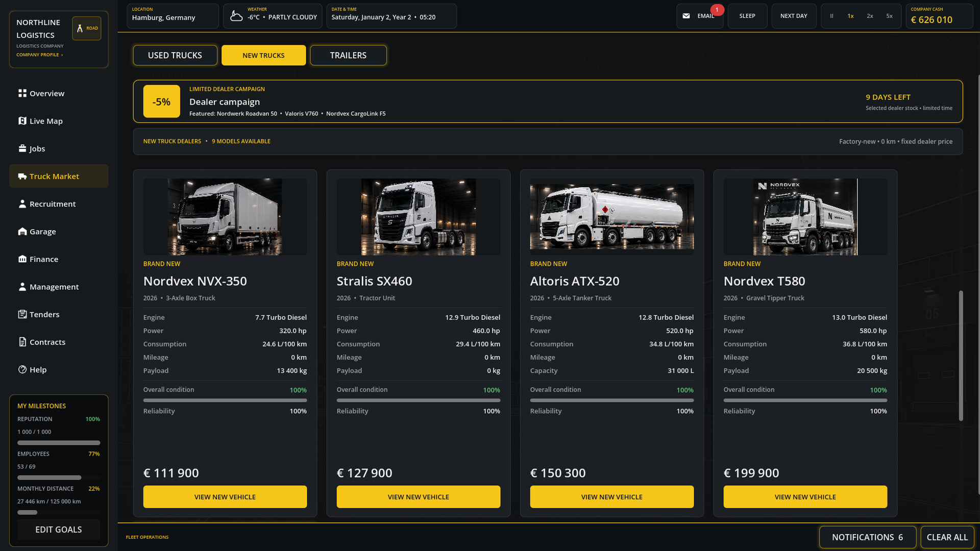Click the Altoris ATX-520 tanker photo
Viewport: 980px width, 551px height.
[x=612, y=217]
